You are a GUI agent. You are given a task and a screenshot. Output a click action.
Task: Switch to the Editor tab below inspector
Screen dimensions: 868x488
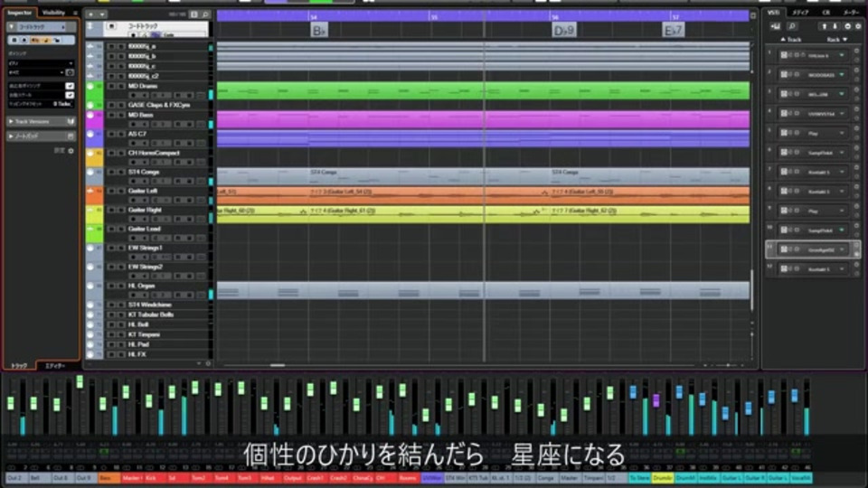tap(55, 366)
